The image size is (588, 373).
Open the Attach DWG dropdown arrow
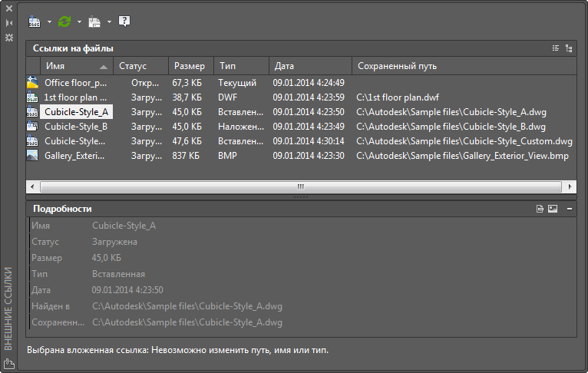pyautogui.click(x=49, y=21)
